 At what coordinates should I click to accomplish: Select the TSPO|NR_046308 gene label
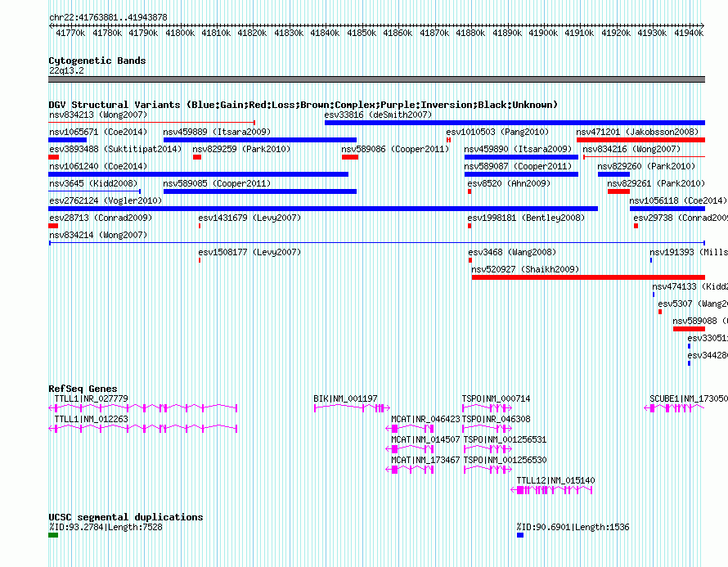pos(496,419)
